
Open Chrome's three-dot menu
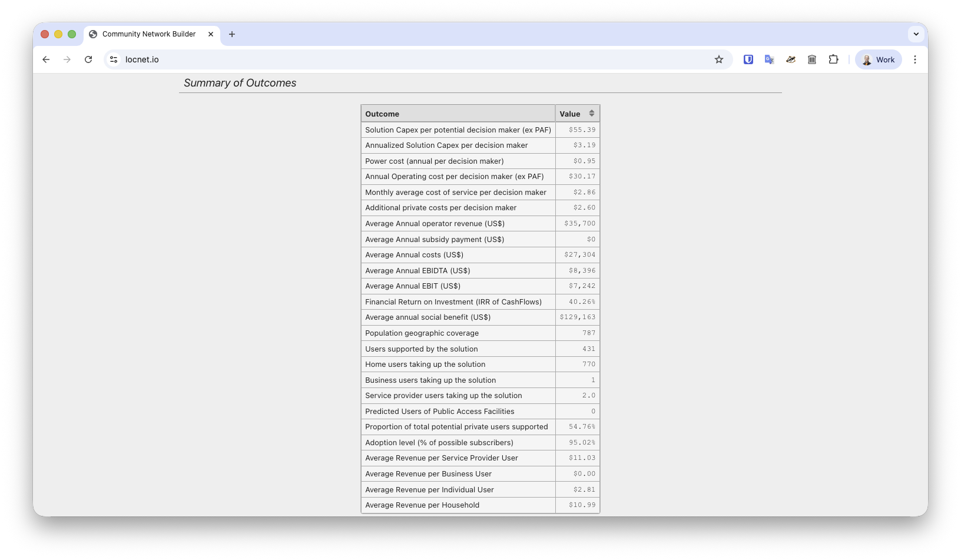coord(914,59)
